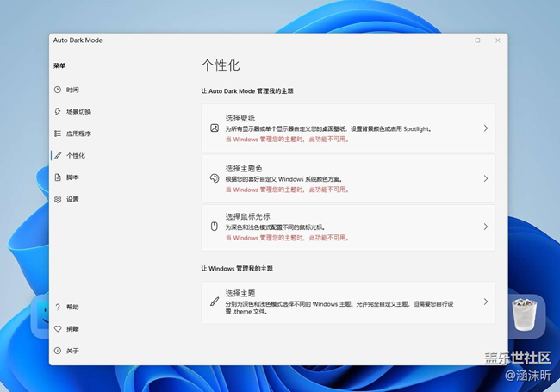560x392 pixels.
Task: Click the mouse icon on the 选择鼠标光标 card
Action: click(215, 227)
